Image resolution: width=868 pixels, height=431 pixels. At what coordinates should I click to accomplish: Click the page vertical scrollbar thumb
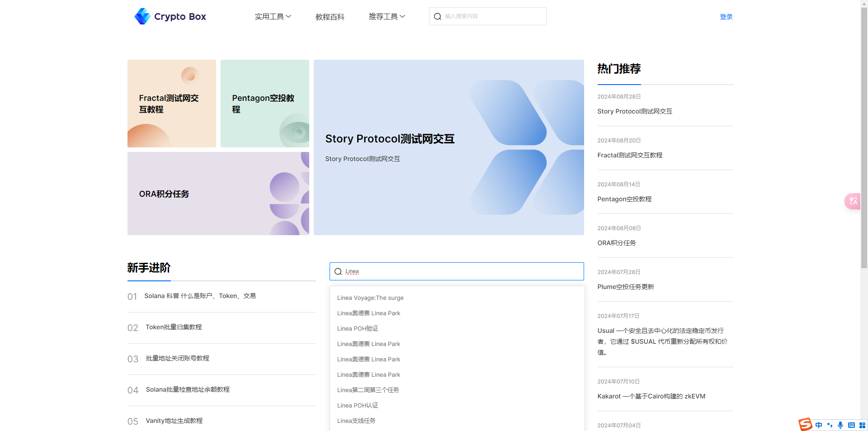[864, 136]
